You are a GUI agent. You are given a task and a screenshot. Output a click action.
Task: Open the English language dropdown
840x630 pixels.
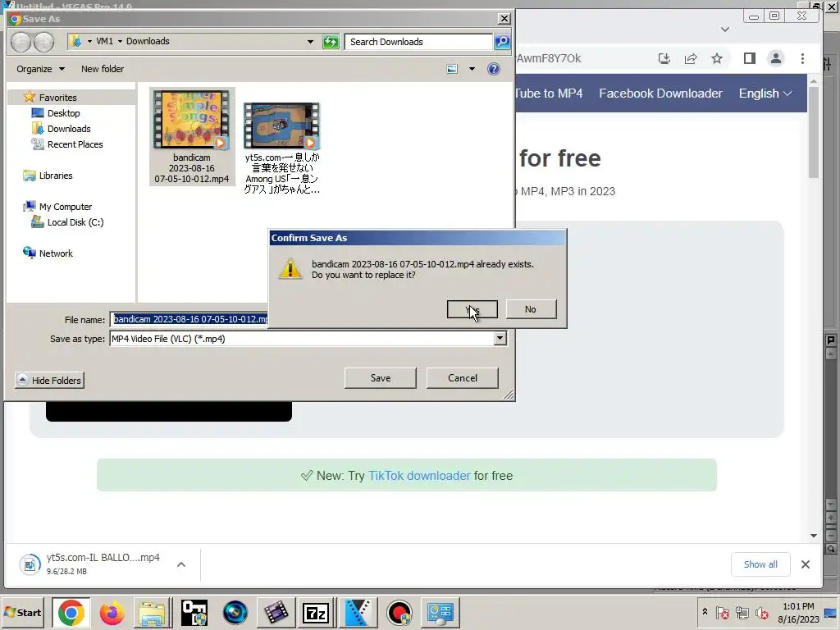(x=765, y=94)
